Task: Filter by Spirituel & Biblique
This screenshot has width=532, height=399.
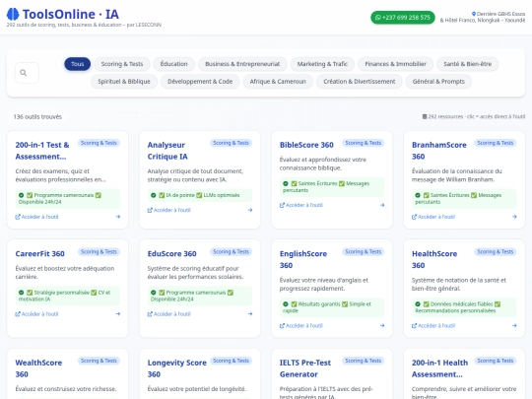Action: 124,82
